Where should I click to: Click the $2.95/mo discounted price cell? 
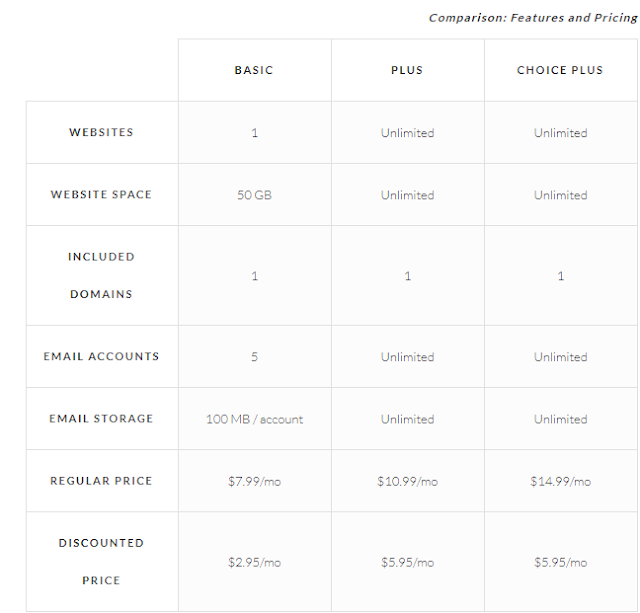coord(254,562)
